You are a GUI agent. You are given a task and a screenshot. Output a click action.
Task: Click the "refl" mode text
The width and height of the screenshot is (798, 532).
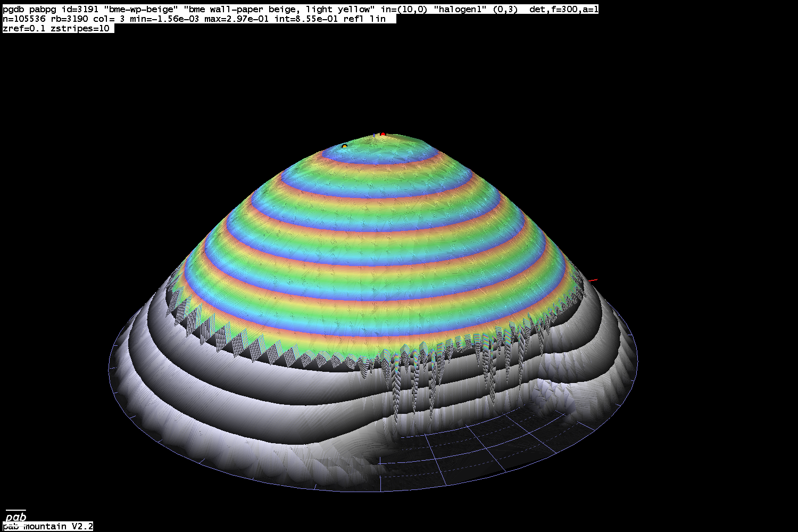354,19
